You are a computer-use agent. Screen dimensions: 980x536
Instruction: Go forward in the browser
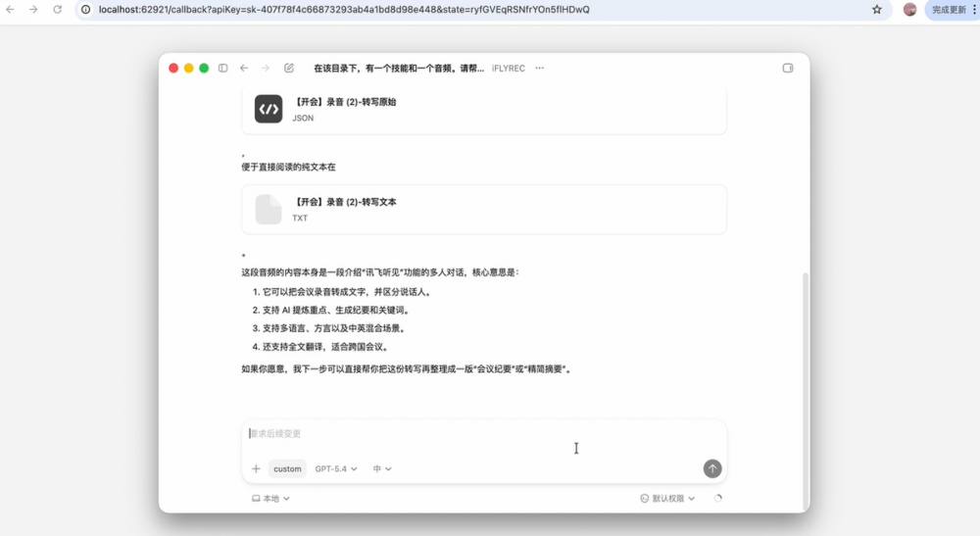click(33, 10)
